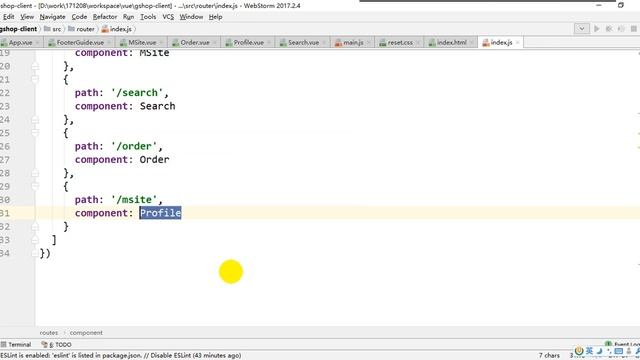
Task: Toggle the fold marker at line 32
Action: [x=35, y=227]
